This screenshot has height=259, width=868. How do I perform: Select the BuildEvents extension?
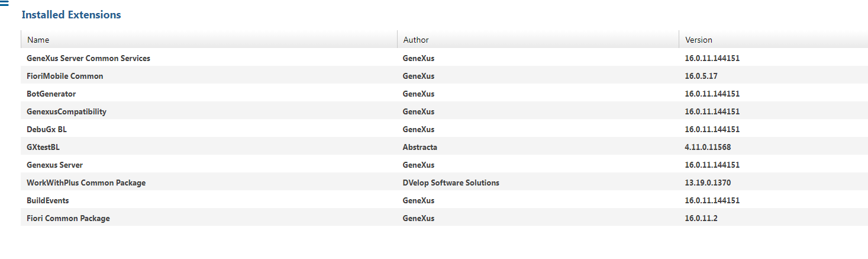coord(48,200)
